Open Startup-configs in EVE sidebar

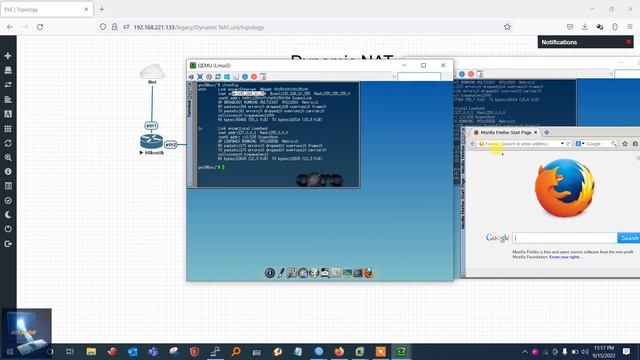tap(8, 99)
